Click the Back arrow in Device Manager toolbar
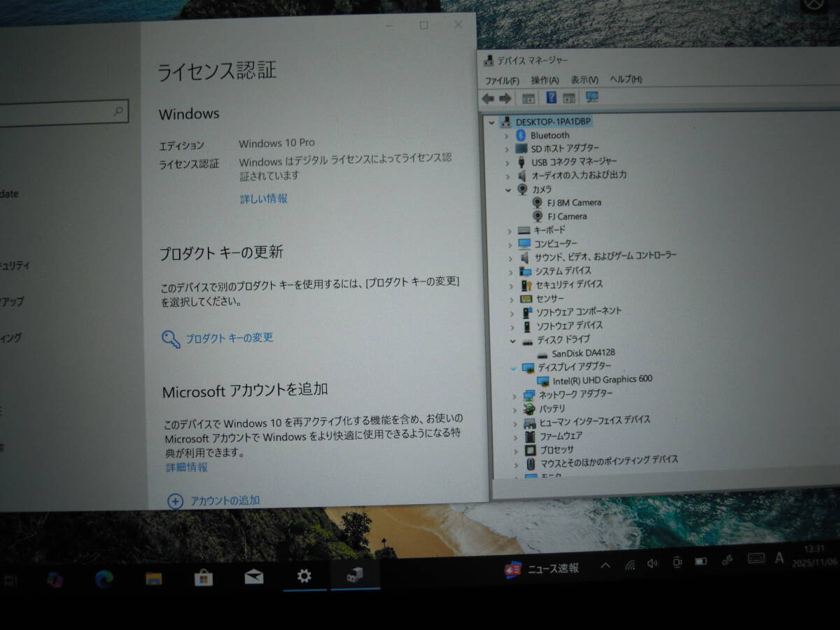 (x=488, y=99)
